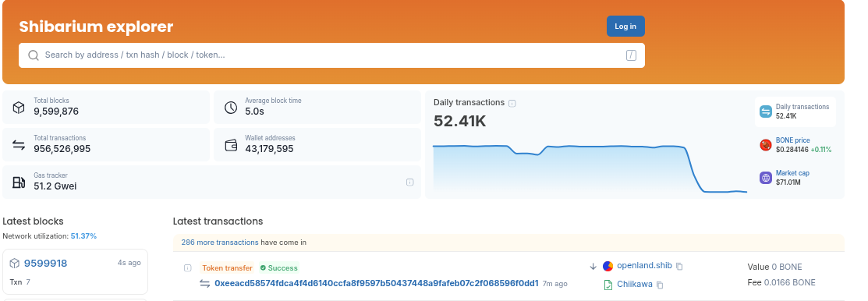Click the Latest blocks heading
The width and height of the screenshot is (868, 301).
(x=34, y=221)
